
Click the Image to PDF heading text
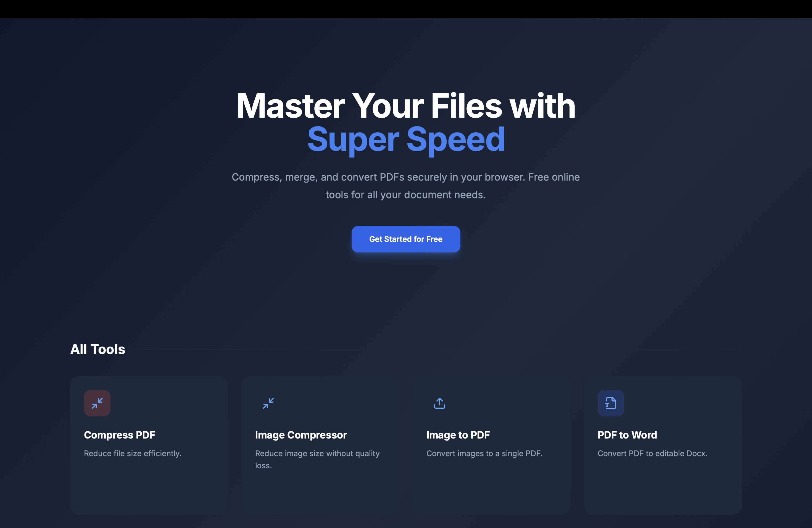click(x=458, y=435)
